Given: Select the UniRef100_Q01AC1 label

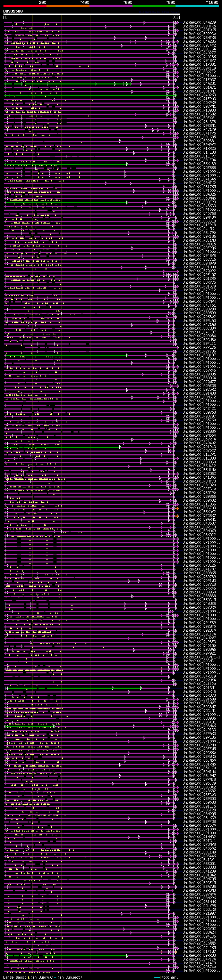Looking at the screenshot, I should point(199,88).
